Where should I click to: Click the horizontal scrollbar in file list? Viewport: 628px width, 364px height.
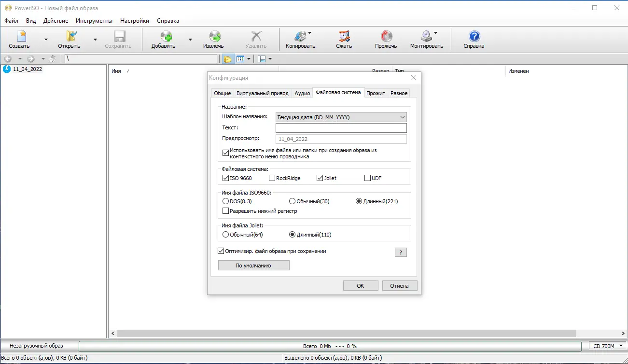click(x=347, y=334)
